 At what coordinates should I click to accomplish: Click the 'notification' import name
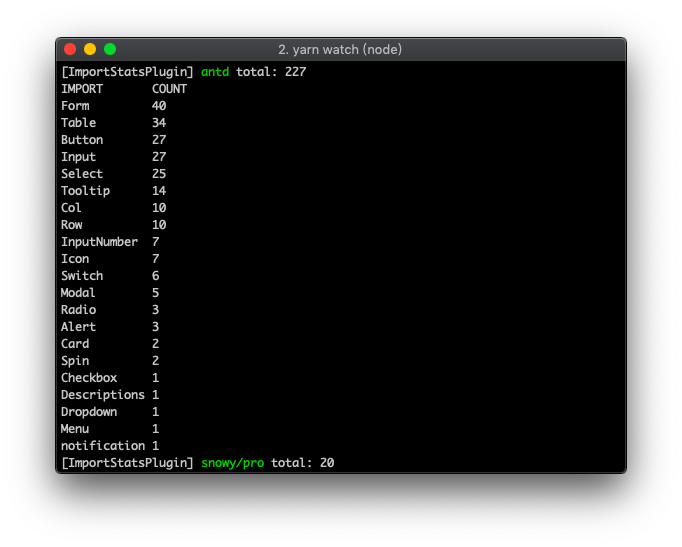point(103,445)
